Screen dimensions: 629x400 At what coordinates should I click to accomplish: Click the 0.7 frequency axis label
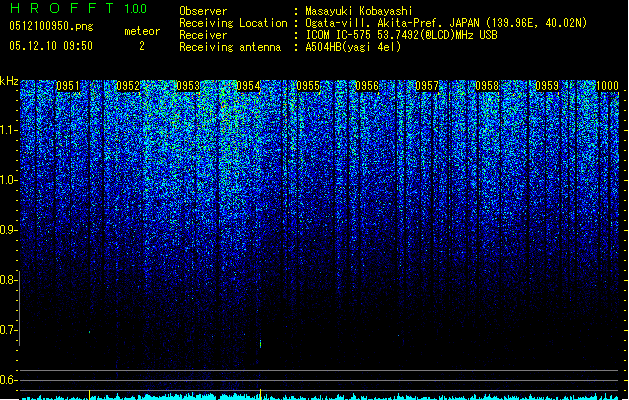tap(8, 330)
